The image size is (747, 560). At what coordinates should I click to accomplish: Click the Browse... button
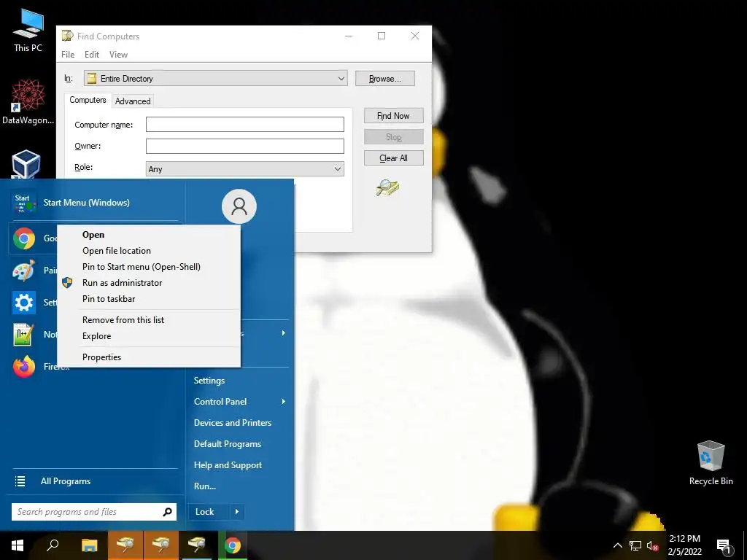[x=385, y=79]
